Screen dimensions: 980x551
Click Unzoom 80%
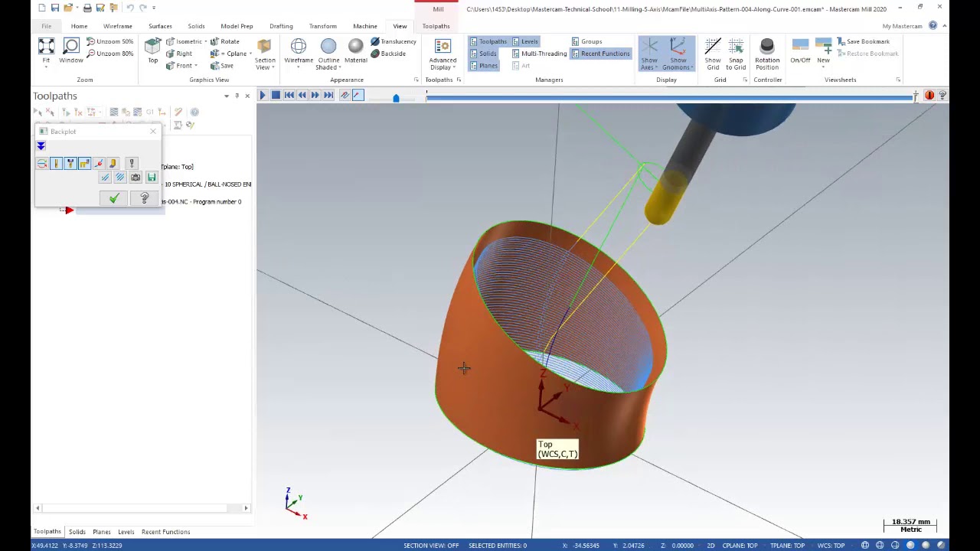pyautogui.click(x=110, y=54)
